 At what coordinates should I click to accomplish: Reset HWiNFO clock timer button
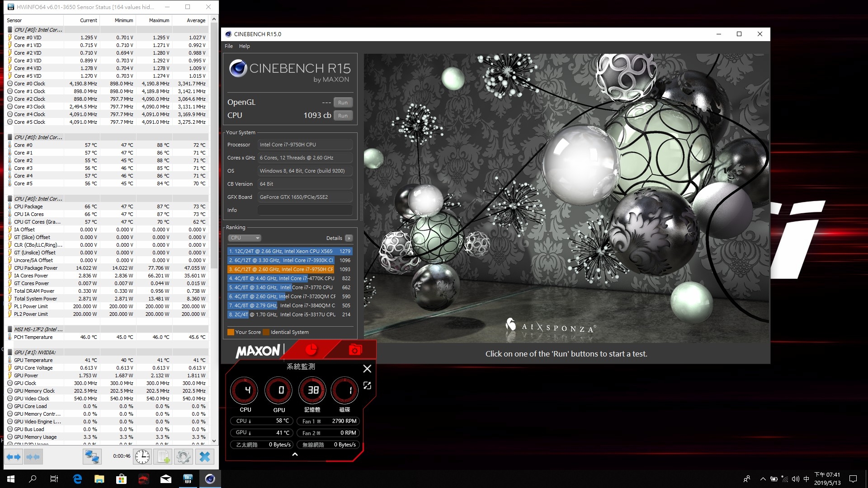[x=142, y=457]
